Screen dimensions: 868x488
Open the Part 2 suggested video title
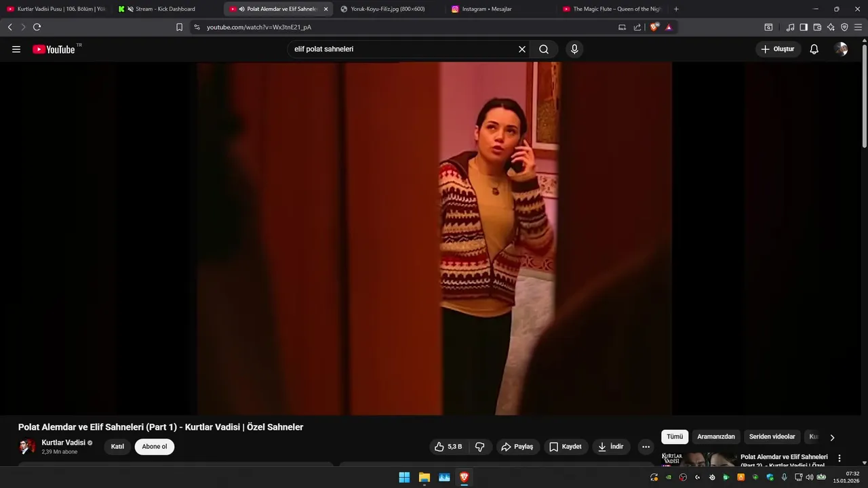[784, 461]
